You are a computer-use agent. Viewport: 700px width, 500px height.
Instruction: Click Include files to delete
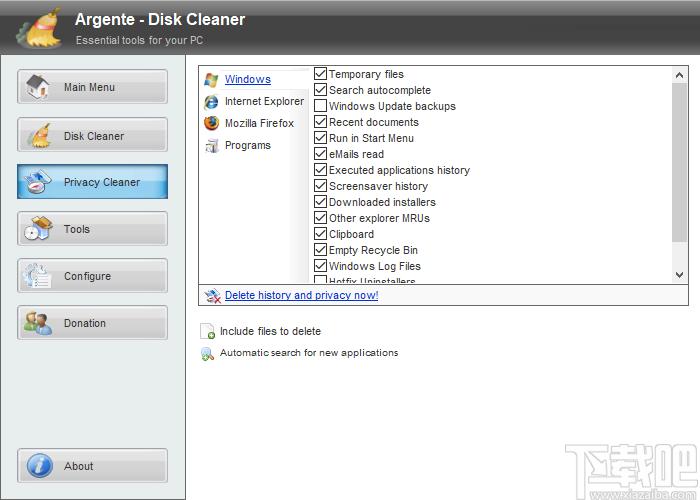270,331
